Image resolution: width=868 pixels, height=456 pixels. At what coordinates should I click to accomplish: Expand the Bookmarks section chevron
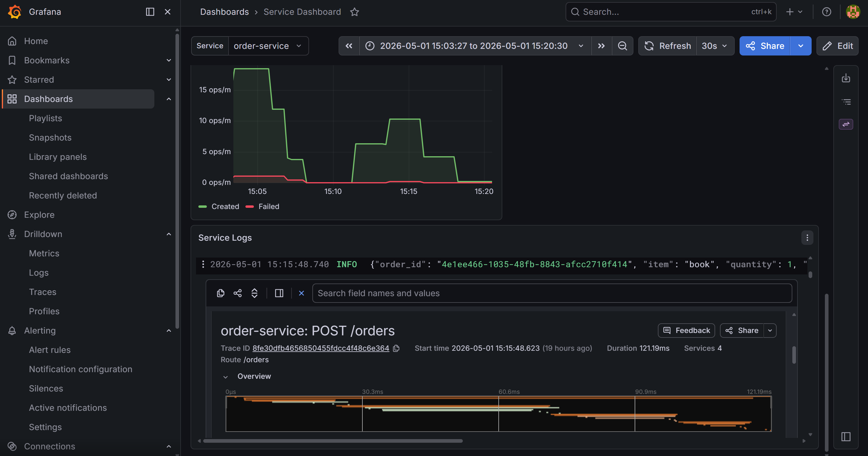tap(169, 60)
